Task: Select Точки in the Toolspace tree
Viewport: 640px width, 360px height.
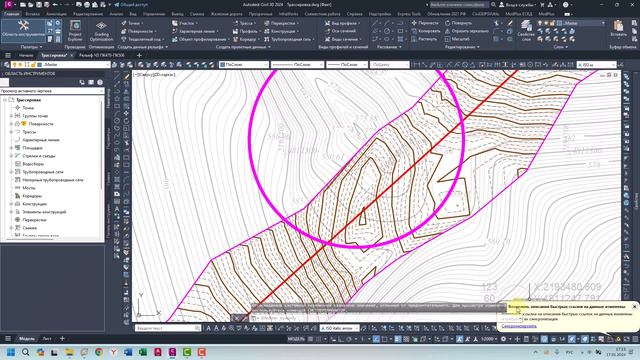Action: (28, 108)
